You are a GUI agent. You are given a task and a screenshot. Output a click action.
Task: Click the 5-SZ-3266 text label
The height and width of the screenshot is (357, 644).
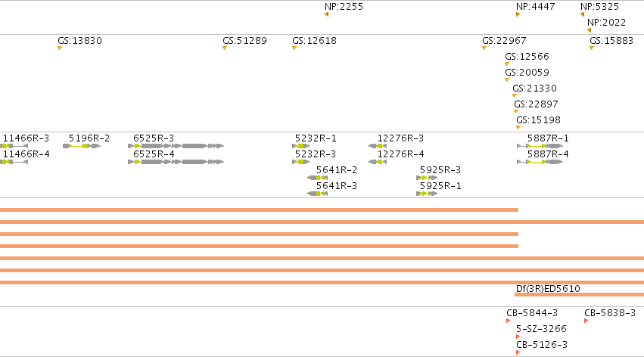tap(541, 329)
